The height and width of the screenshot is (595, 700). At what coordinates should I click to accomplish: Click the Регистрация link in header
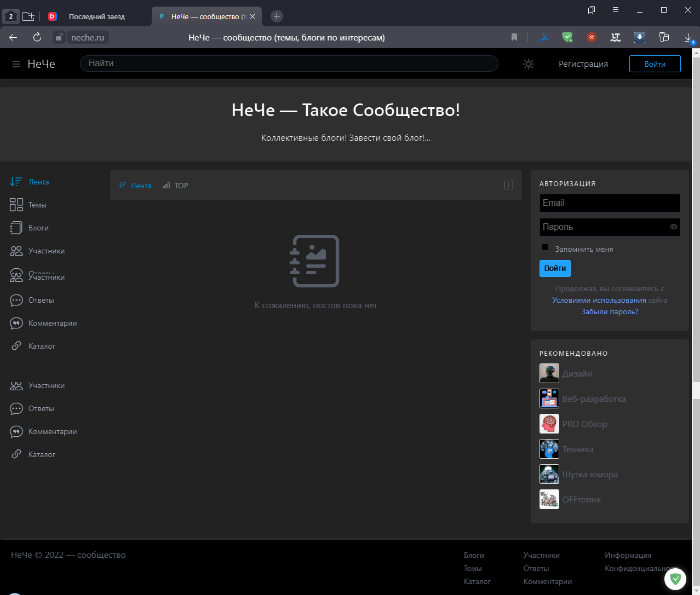point(583,64)
